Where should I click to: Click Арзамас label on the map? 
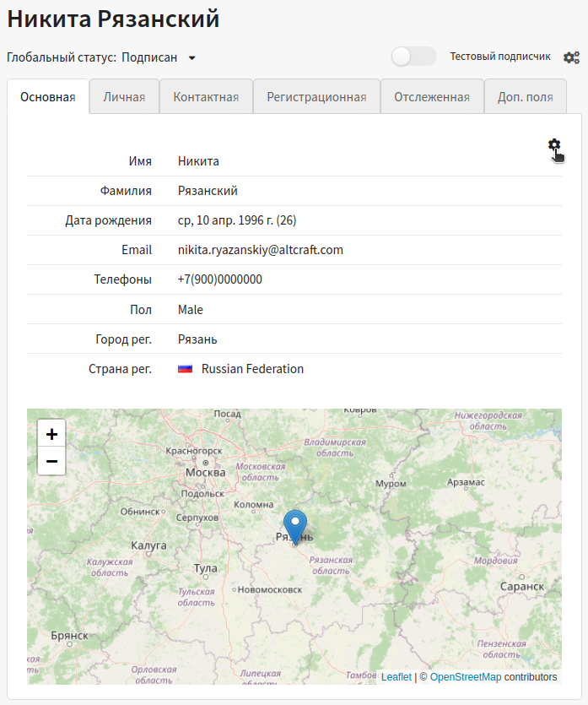tap(466, 482)
